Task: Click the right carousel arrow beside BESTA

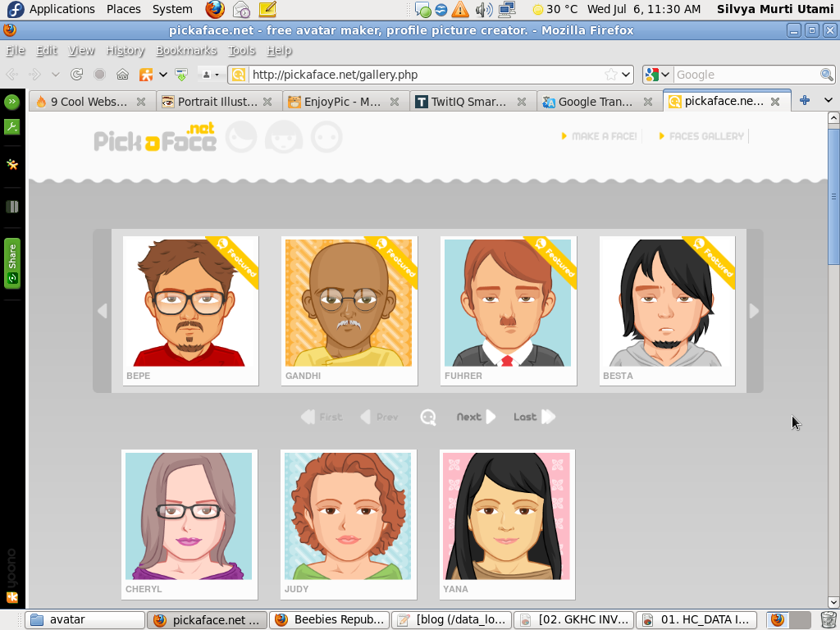Action: pyautogui.click(x=753, y=311)
